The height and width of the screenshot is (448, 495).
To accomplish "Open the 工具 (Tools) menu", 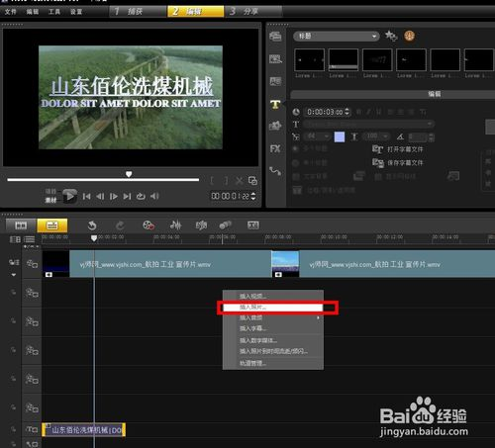I will point(54,12).
